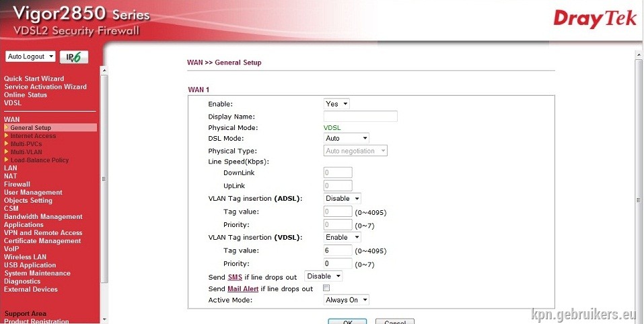The width and height of the screenshot is (644, 324).
Task: Click the arrow bullet beside General Setup
Action: (7, 127)
